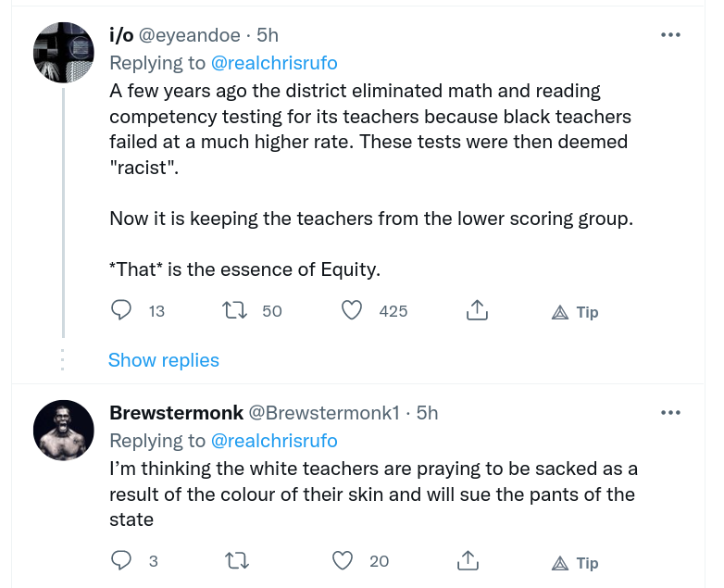Visit the Brewstermonk display name

click(176, 412)
